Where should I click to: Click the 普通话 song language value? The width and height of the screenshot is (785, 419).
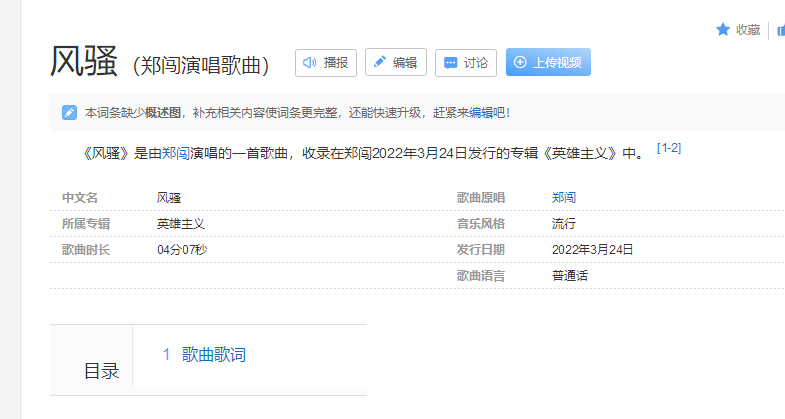pyautogui.click(x=570, y=275)
